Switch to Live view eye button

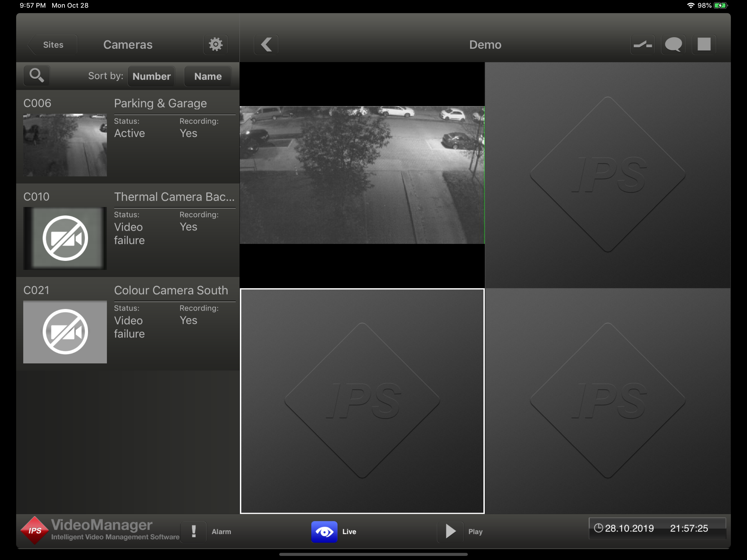coord(324,532)
